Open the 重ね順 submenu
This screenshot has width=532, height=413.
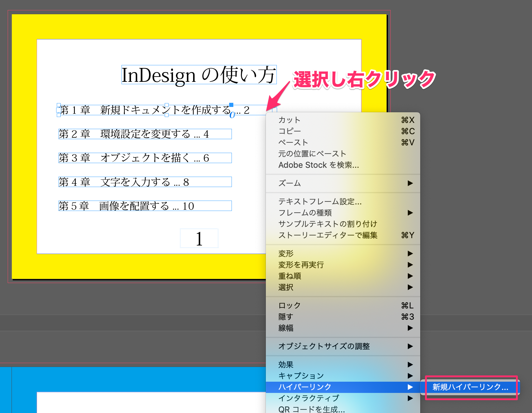(x=343, y=276)
